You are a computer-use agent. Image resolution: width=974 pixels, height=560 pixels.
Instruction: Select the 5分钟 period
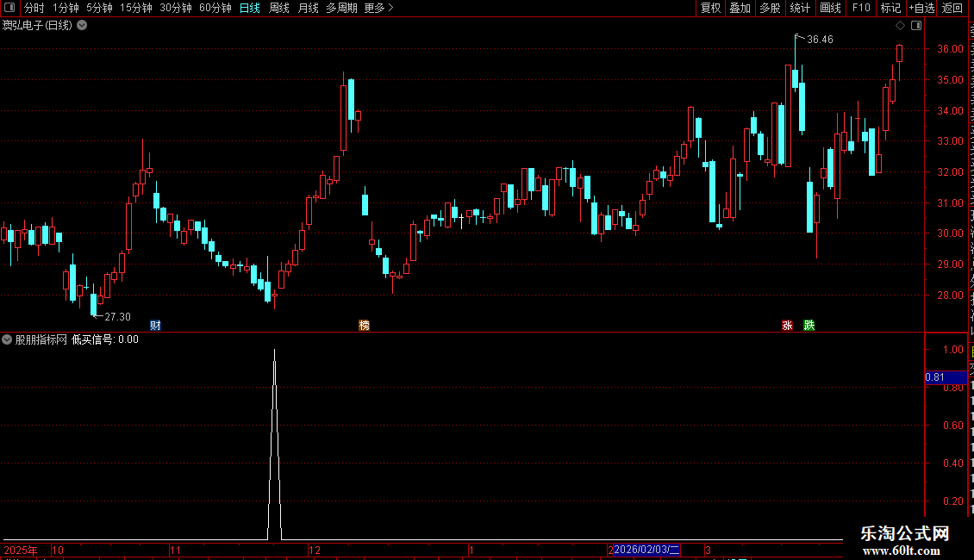point(99,8)
